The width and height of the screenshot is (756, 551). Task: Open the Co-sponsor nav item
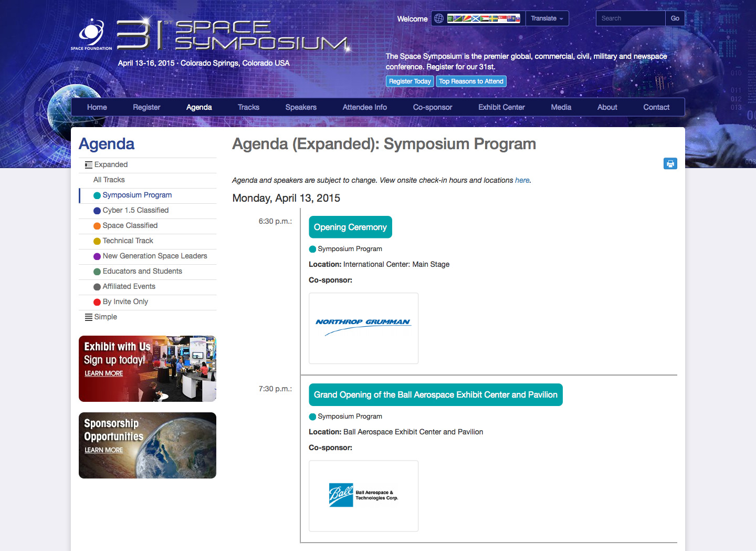pyautogui.click(x=433, y=107)
